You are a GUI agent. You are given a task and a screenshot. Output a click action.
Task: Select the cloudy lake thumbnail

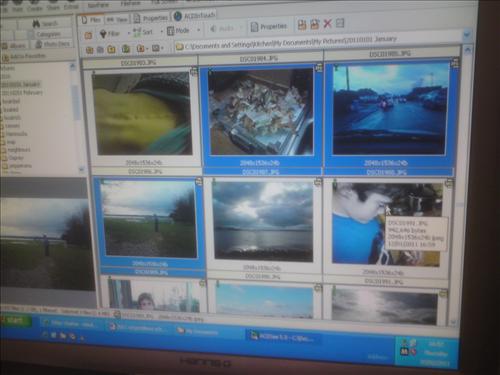point(263,221)
